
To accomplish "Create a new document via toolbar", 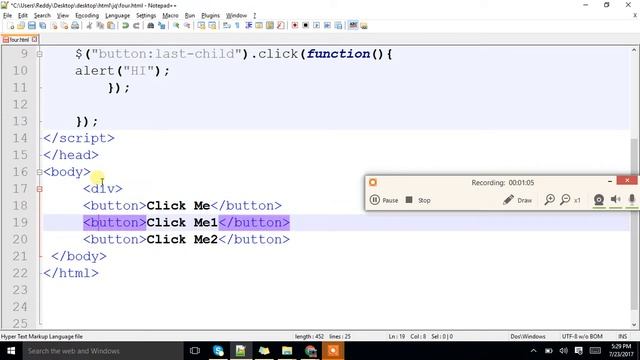I will [x=11, y=26].
